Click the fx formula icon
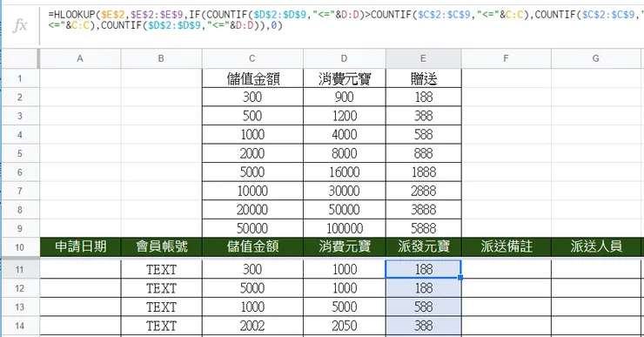This screenshot has width=644, height=337. click(20, 25)
